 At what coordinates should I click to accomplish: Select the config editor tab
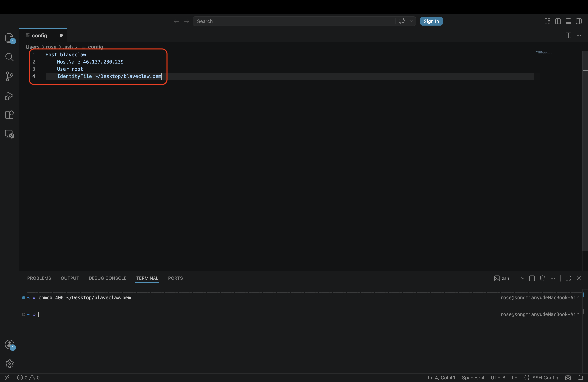[43, 36]
